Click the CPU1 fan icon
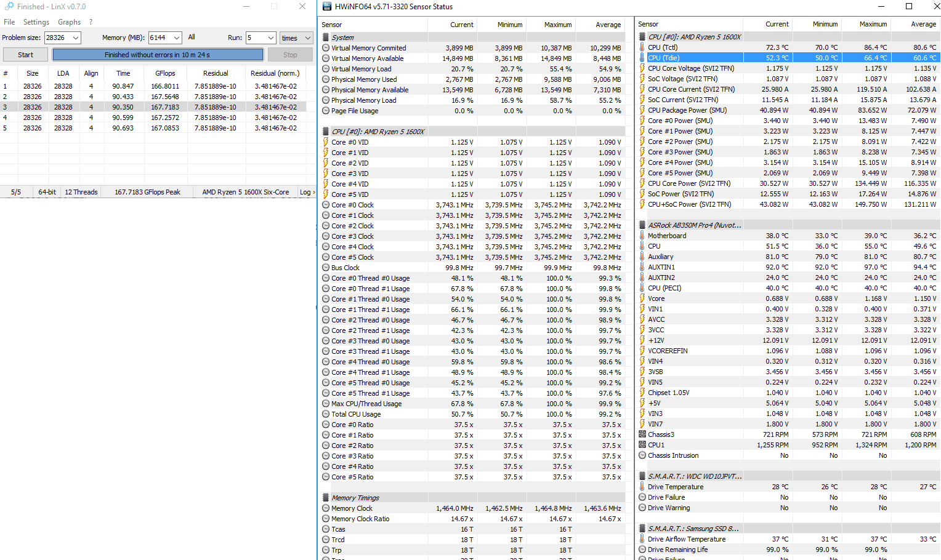941x560 pixels. 642,445
